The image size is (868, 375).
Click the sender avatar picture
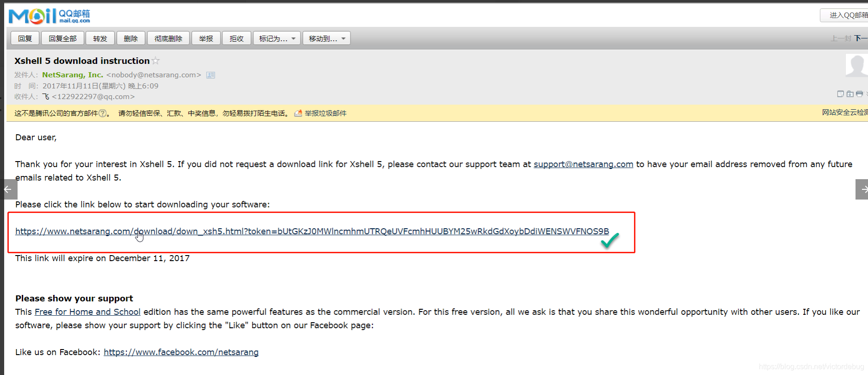pos(857,65)
